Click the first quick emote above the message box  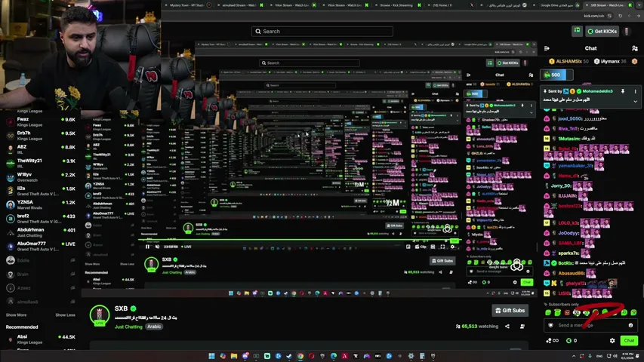tap(548, 313)
